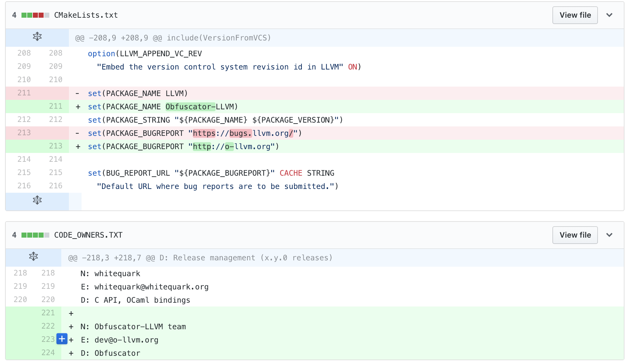This screenshot has width=627, height=364.
Task: Click line number 224 Obfuscator entry
Action: click(48, 353)
